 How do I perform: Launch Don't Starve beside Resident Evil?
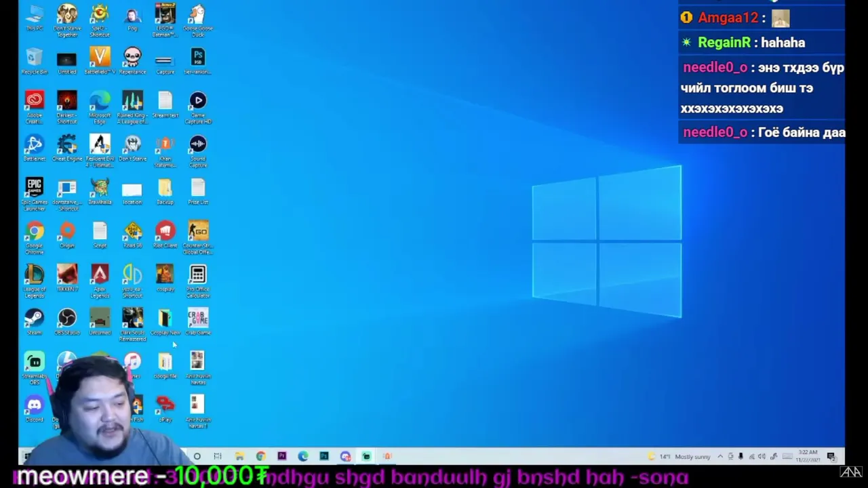click(132, 148)
